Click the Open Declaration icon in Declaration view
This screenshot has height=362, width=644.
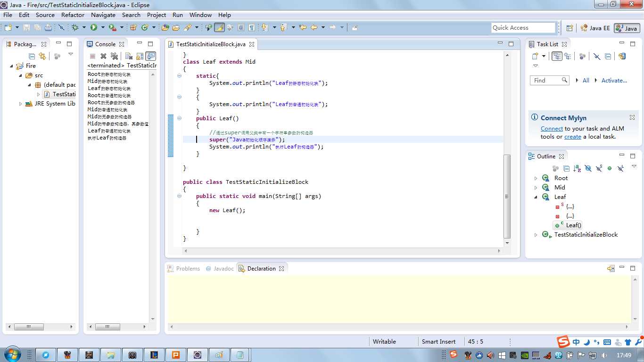click(x=611, y=268)
